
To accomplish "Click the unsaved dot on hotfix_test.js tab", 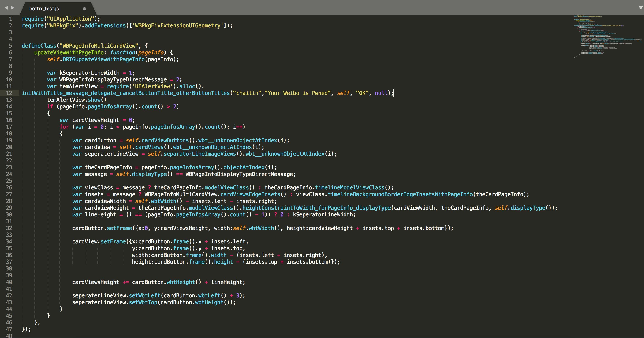I will [84, 9].
